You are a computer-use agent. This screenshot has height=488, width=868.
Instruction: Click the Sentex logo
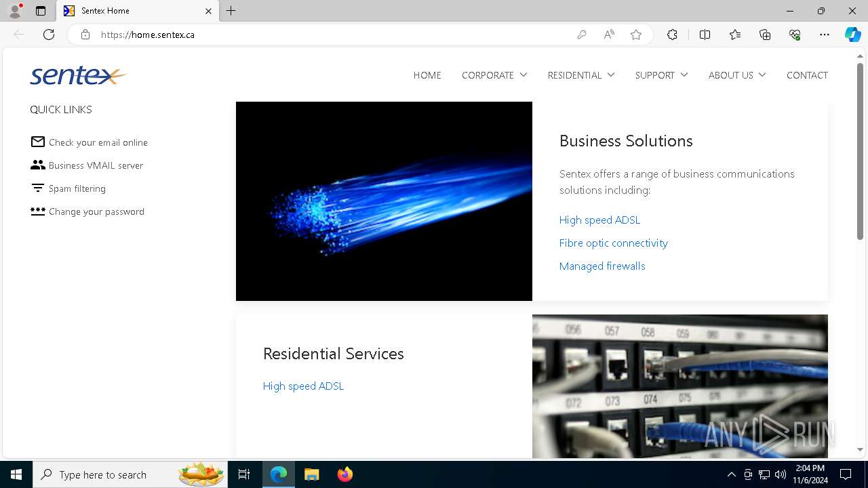coord(78,75)
